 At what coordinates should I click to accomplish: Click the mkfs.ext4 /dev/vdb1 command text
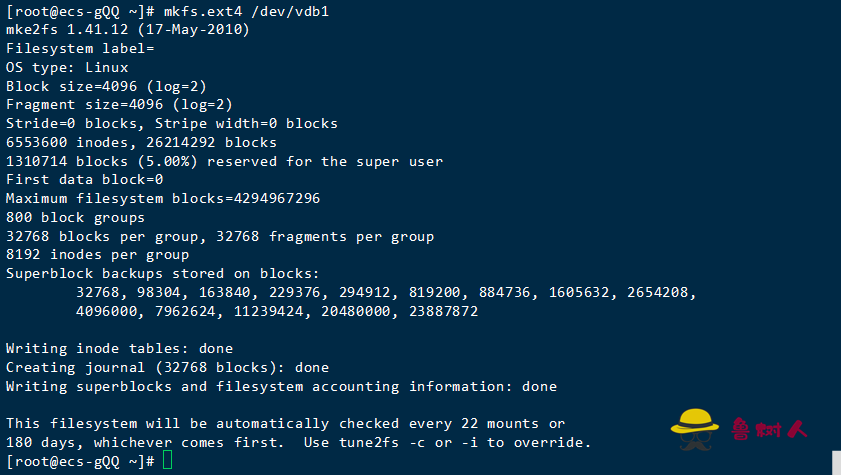246,11
